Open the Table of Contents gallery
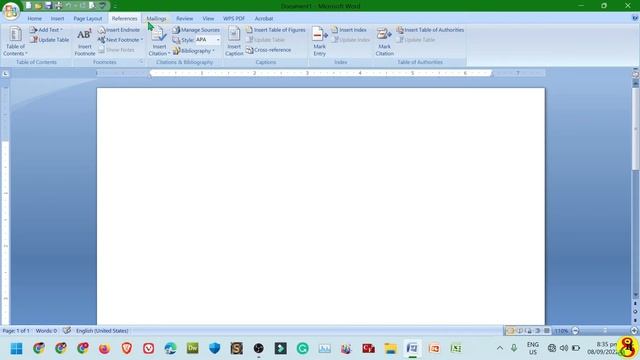 tap(16, 41)
